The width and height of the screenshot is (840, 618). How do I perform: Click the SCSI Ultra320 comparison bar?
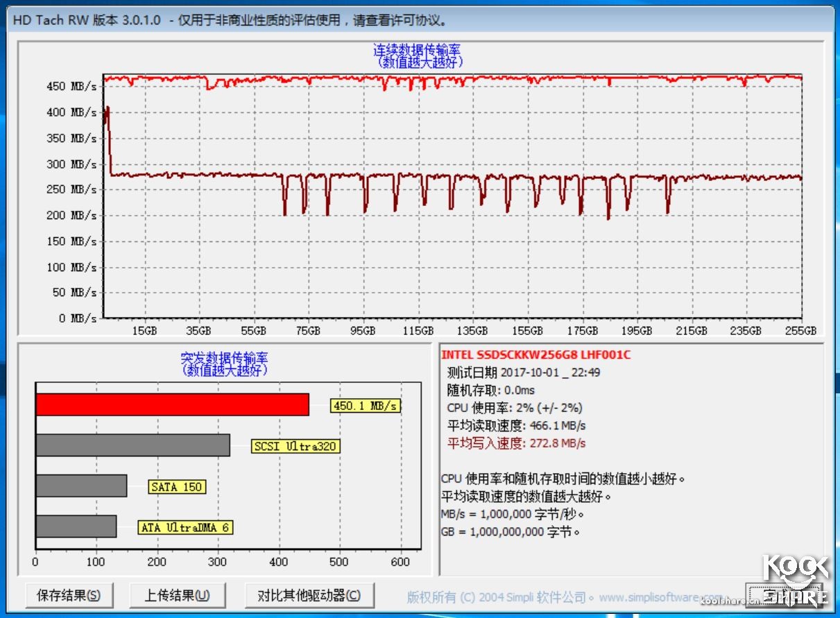click(132, 446)
